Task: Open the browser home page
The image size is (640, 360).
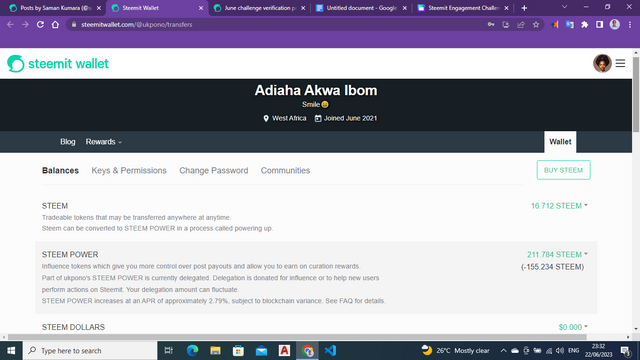Action: 55,24
